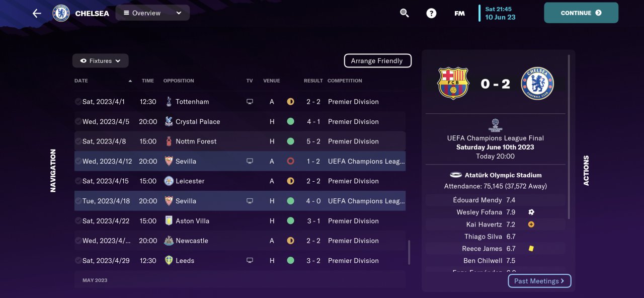Open the Overview dropdown menu
Screen dimensions: 644x298
coord(152,13)
